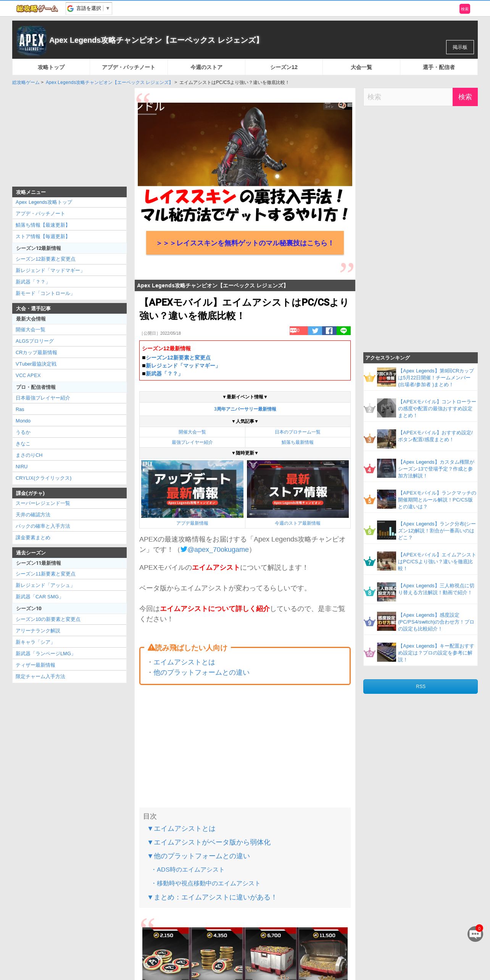
Task: Click the rank 5 orange crown icon
Action: (369, 500)
